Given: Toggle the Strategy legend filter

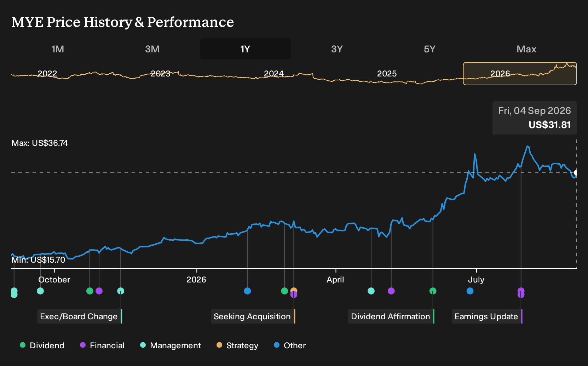Looking at the screenshot, I should pyautogui.click(x=237, y=345).
